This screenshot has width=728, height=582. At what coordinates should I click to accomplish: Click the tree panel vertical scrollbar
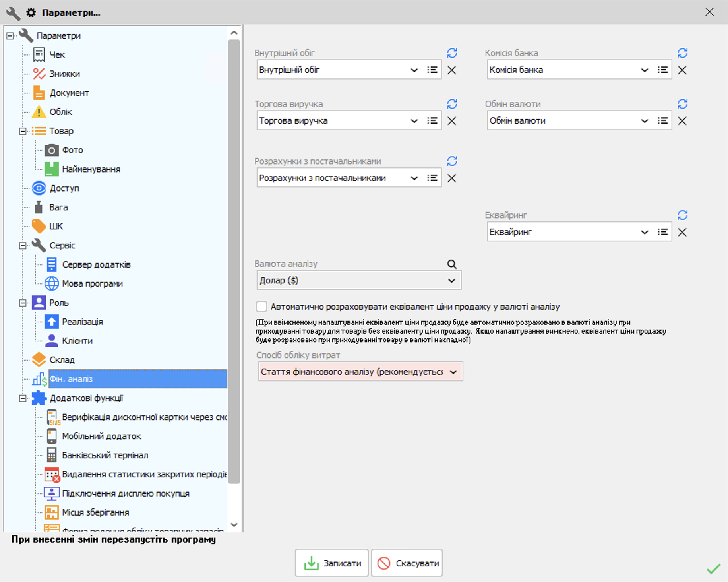(x=234, y=261)
